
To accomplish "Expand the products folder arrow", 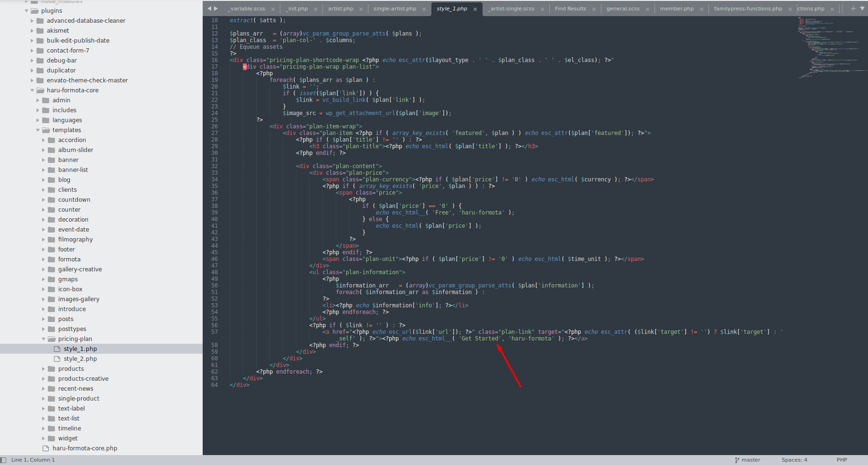I will pos(44,369).
